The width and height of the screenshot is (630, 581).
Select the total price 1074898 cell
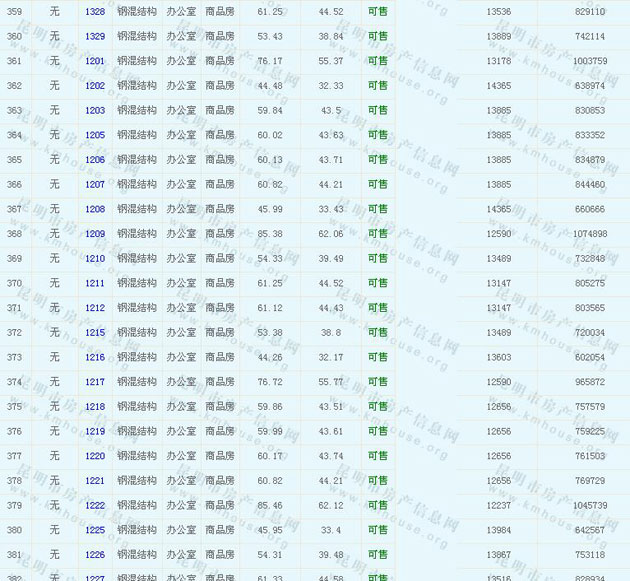[590, 234]
